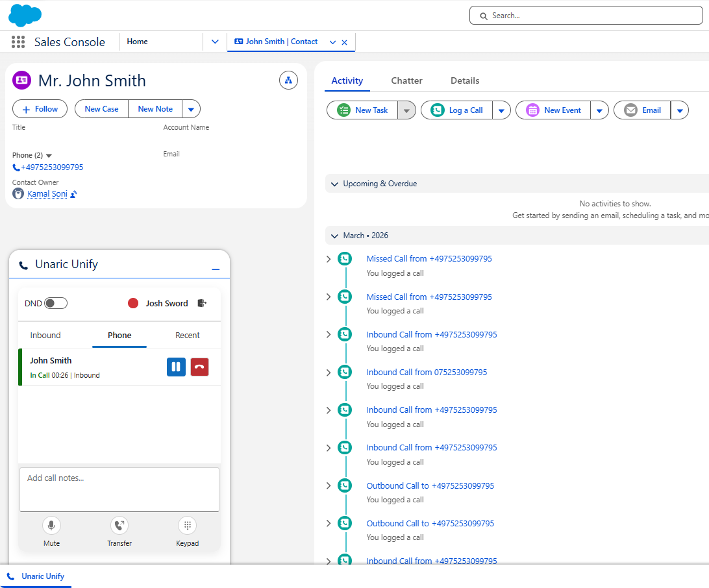
Task: Create a New Case
Action: point(101,109)
